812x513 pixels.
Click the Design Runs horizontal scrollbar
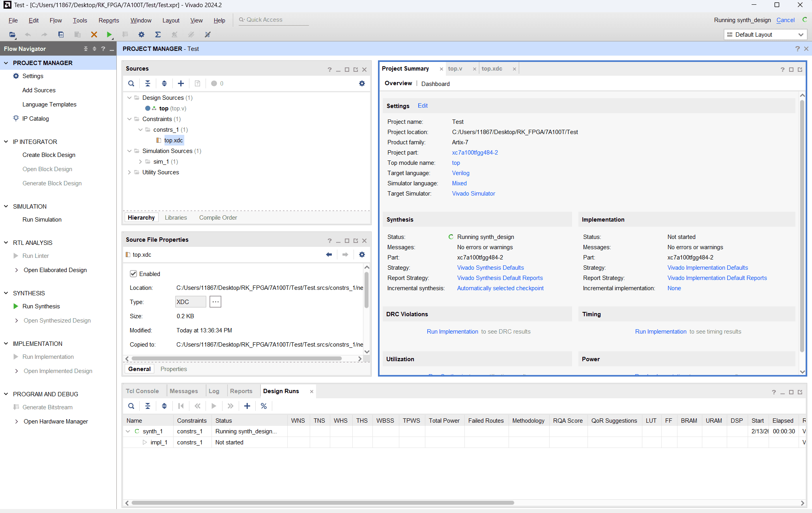tap(322, 503)
